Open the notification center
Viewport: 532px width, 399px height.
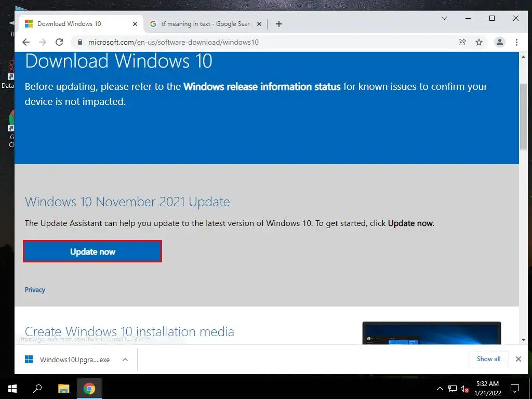(515, 389)
